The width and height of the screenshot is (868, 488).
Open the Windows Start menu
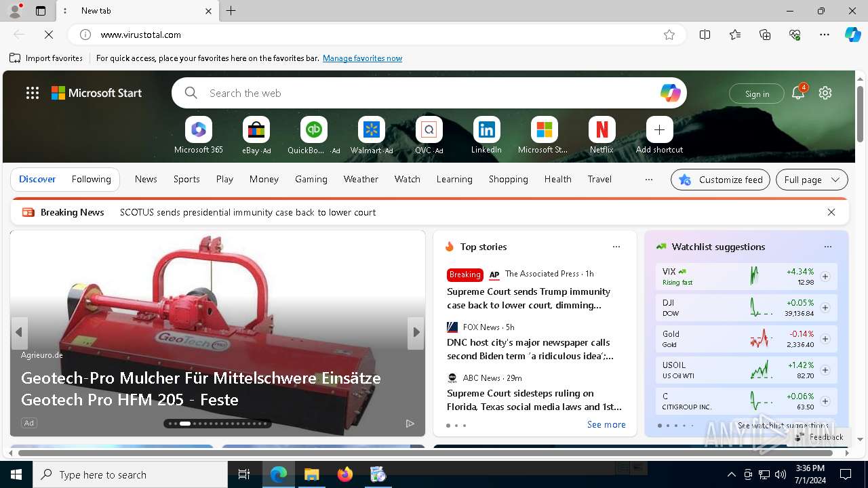pyautogui.click(x=16, y=474)
